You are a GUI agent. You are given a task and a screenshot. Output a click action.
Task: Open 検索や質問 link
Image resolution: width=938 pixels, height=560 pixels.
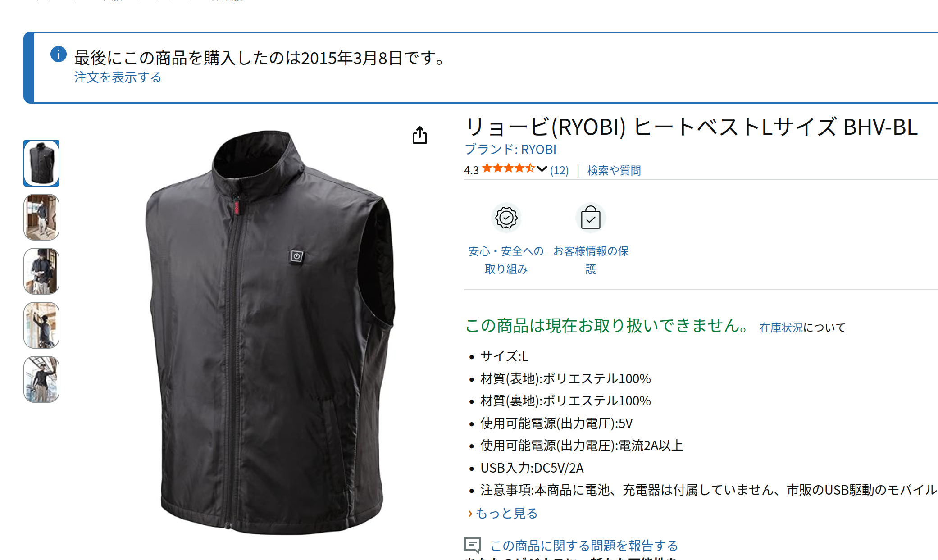coord(614,170)
